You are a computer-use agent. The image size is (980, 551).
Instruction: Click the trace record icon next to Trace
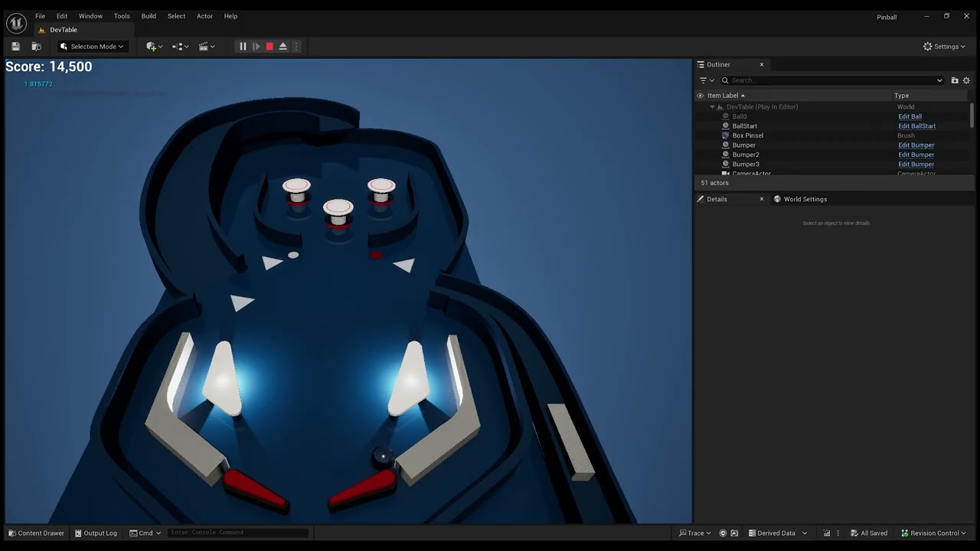coord(723,533)
